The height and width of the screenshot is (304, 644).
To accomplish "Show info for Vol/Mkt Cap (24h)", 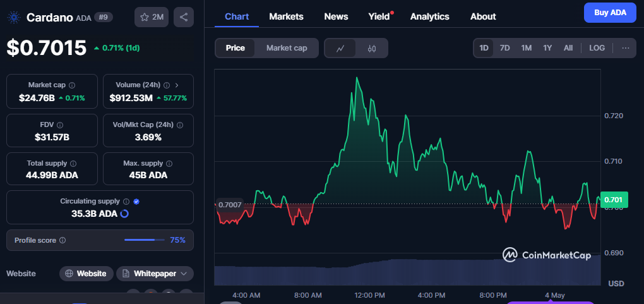I will click(180, 125).
